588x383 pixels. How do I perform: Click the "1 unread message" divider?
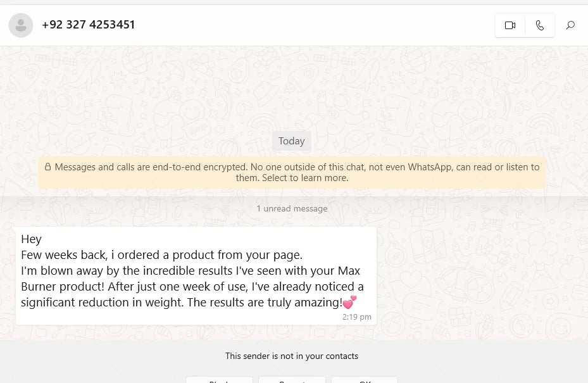point(292,208)
